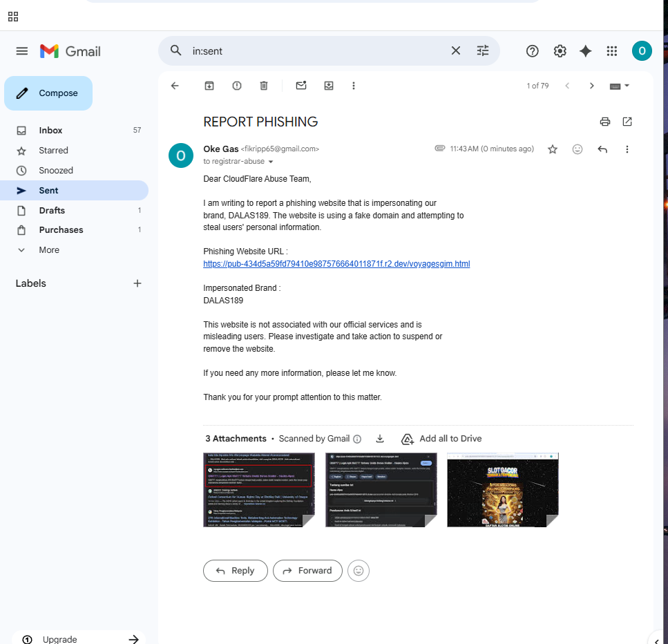Open the phishing website URL link
The image size is (668, 644).
(336, 264)
